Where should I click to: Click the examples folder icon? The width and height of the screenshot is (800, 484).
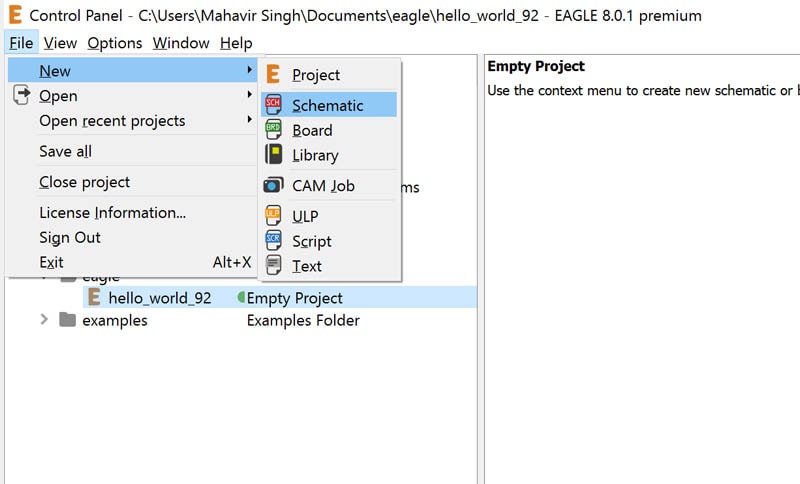(x=67, y=320)
